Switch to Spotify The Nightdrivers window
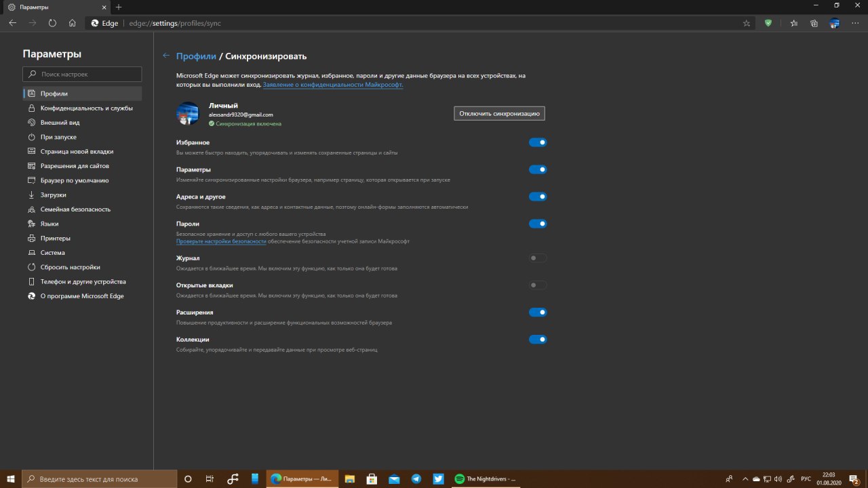Image resolution: width=868 pixels, height=488 pixels. 485,479
